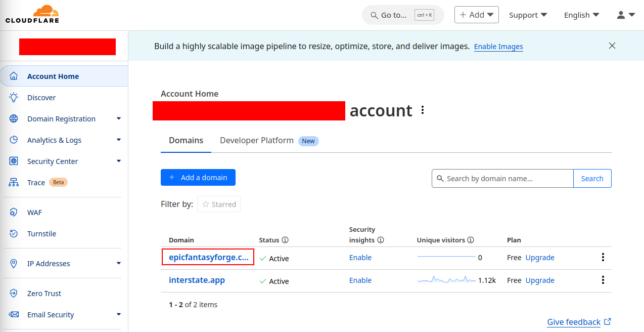
Task: Open the Support dropdown
Action: 528,15
